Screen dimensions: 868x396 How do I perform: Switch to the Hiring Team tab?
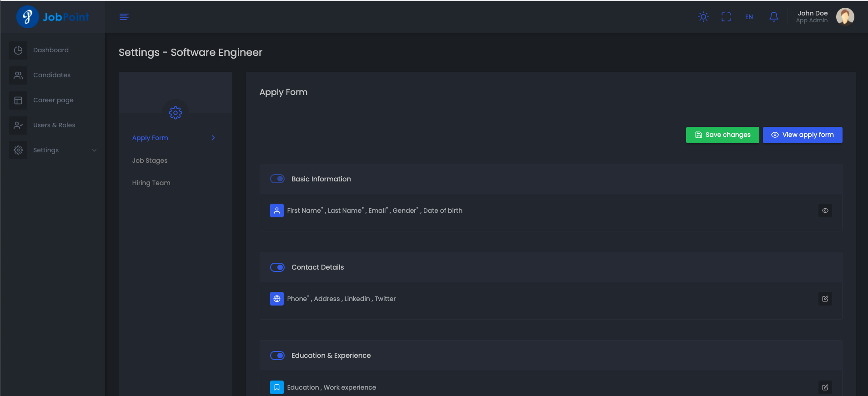(x=151, y=183)
